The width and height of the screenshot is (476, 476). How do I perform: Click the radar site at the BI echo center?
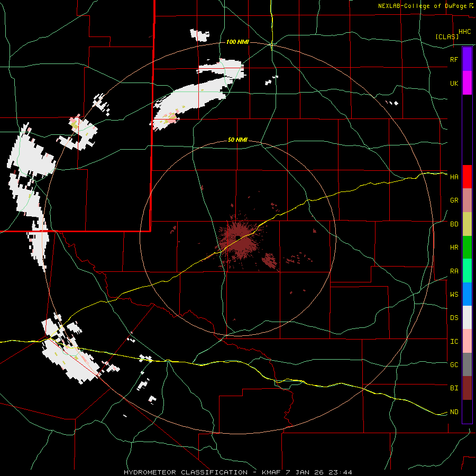[x=239, y=237]
